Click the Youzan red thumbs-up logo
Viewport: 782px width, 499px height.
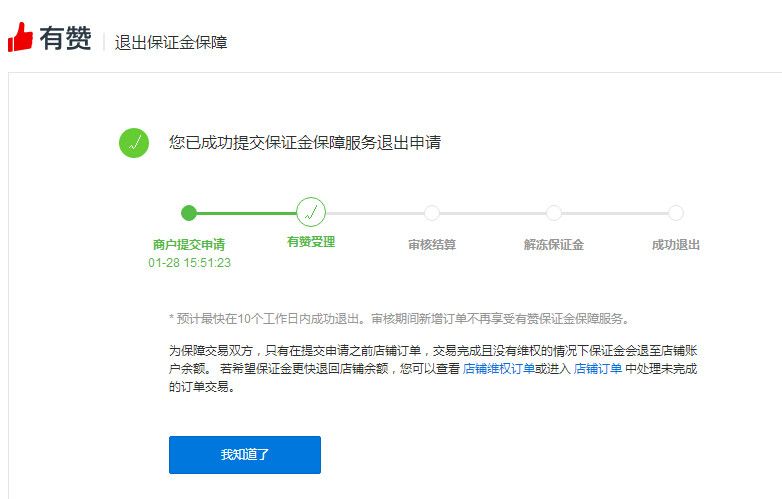click(20, 38)
